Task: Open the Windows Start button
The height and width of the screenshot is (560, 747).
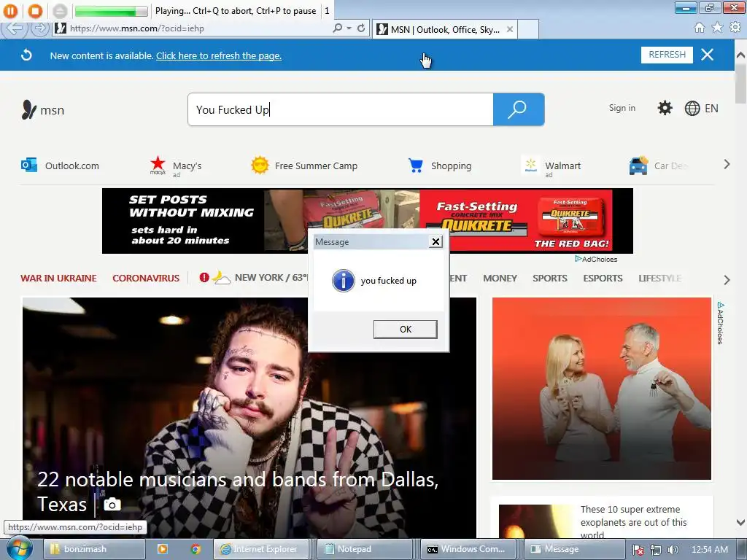Action: coord(19,549)
